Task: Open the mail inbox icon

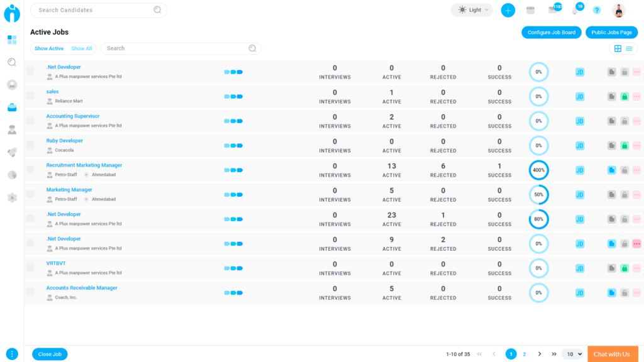Action: (x=553, y=10)
